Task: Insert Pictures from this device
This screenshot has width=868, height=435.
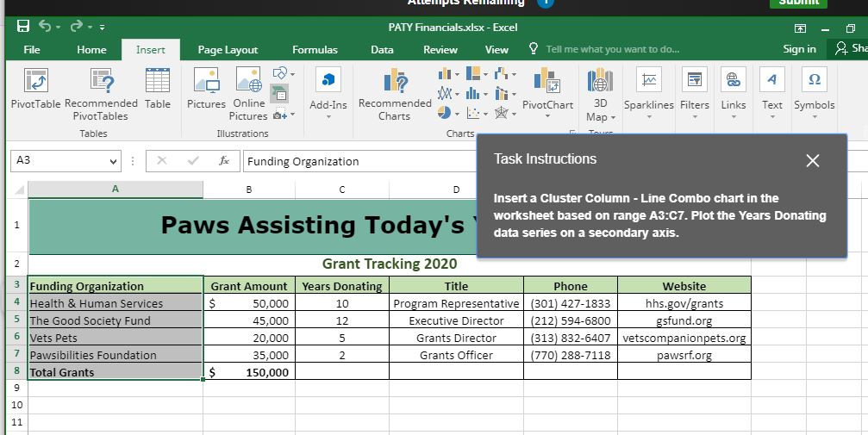Action: [x=207, y=88]
